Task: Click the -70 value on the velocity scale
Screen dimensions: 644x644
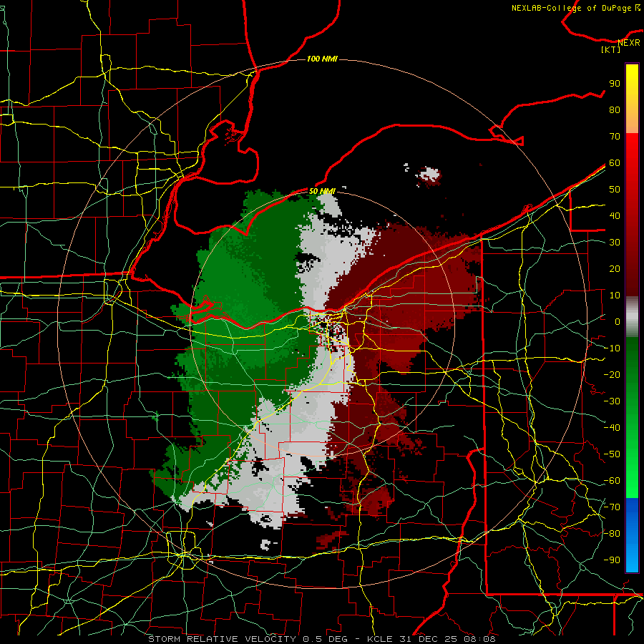Action: [612, 507]
